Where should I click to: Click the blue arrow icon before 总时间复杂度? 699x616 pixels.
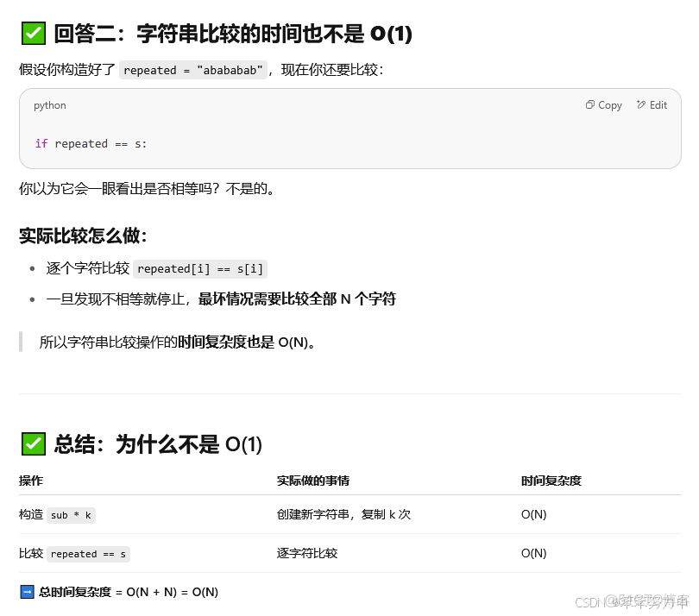pos(28,592)
